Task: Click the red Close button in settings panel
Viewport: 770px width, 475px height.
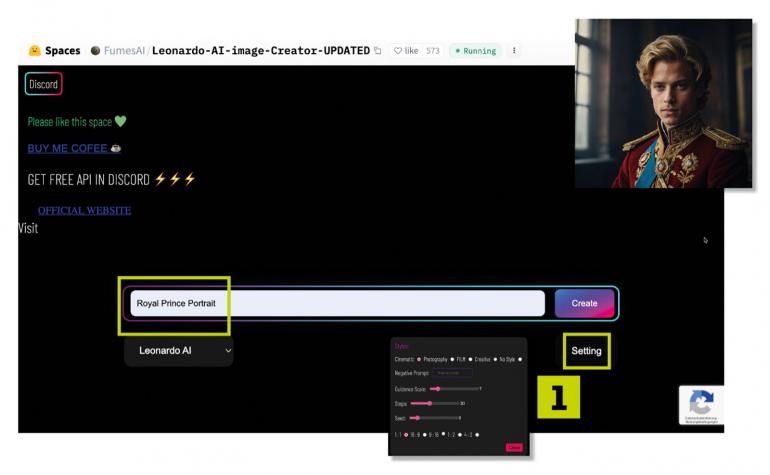Action: (514, 447)
